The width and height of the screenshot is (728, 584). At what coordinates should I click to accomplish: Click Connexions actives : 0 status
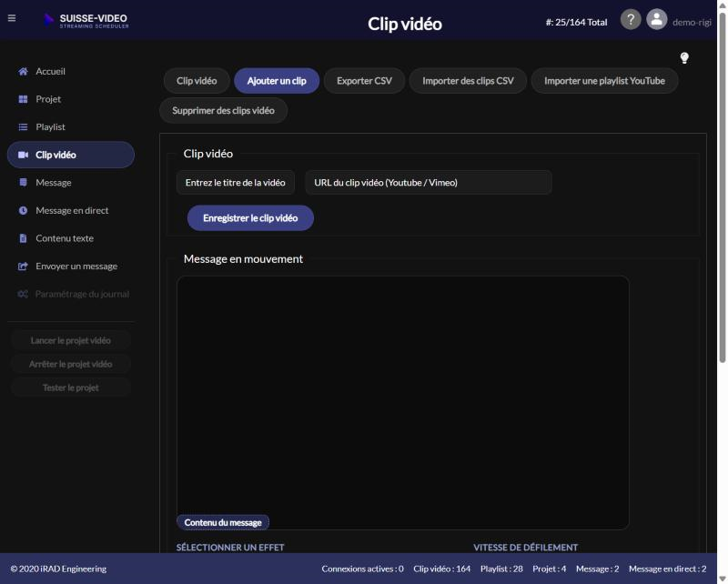362,569
